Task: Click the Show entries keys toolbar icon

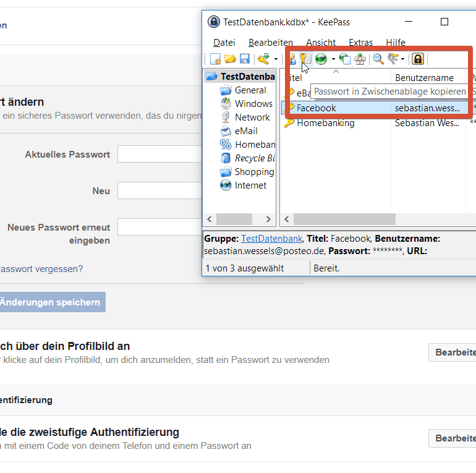Action: (393, 59)
